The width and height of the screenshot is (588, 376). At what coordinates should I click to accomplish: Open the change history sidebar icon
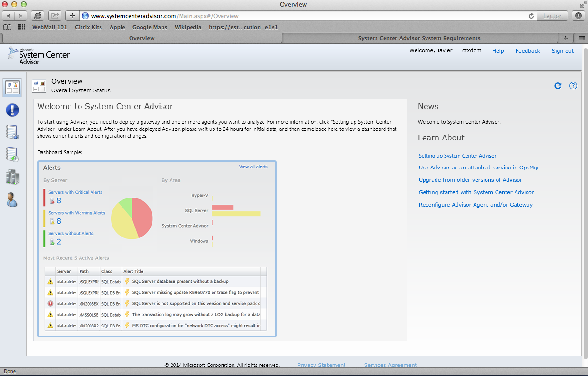[12, 154]
